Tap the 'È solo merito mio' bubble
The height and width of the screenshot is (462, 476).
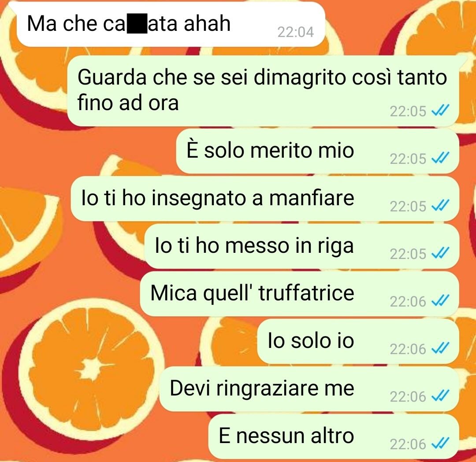click(317, 151)
